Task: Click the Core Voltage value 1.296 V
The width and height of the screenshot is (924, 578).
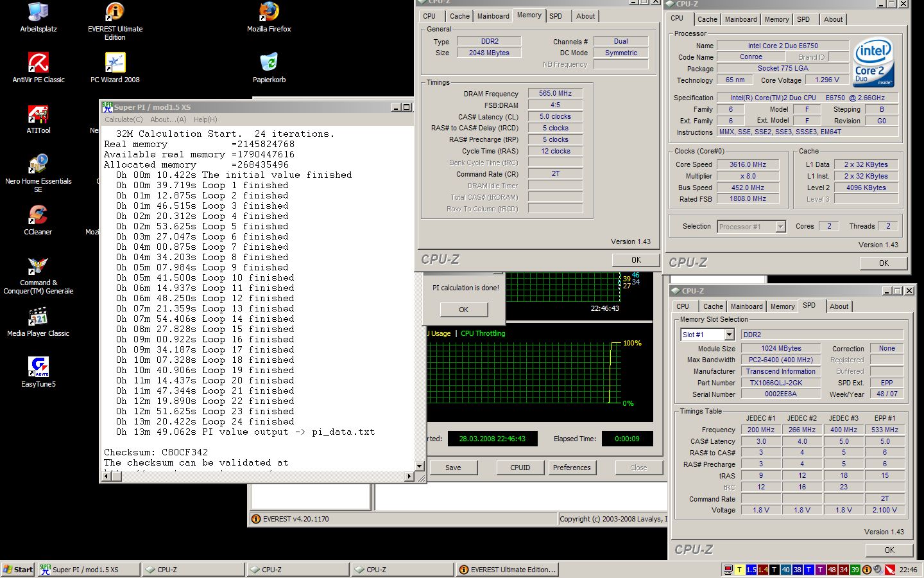Action: (x=827, y=80)
